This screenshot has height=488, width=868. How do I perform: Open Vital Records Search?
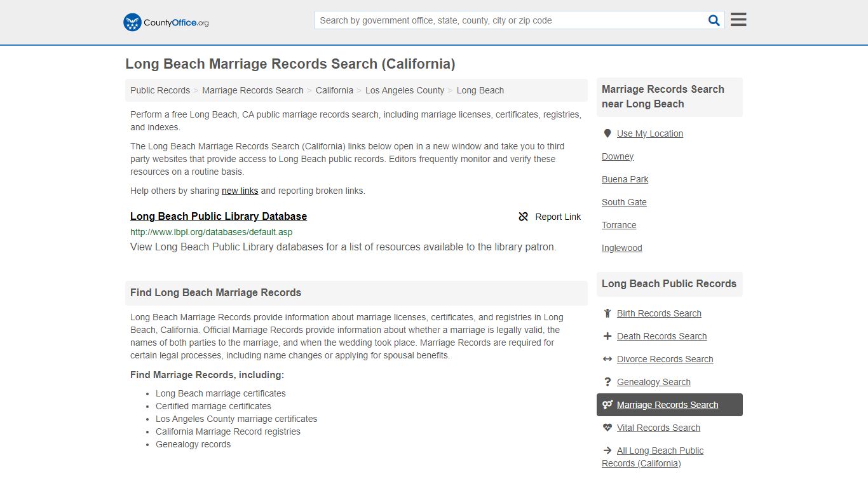(x=658, y=428)
